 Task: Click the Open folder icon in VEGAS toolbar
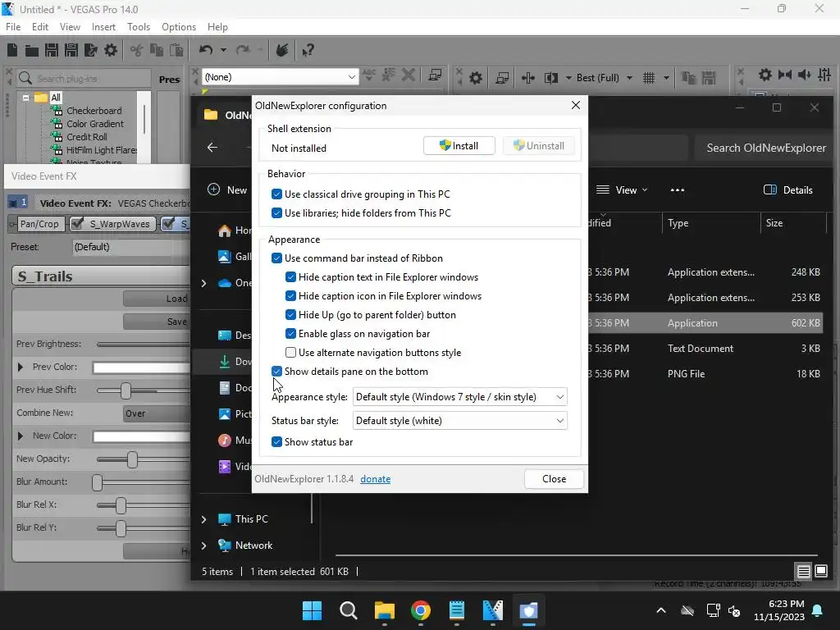pyautogui.click(x=32, y=50)
